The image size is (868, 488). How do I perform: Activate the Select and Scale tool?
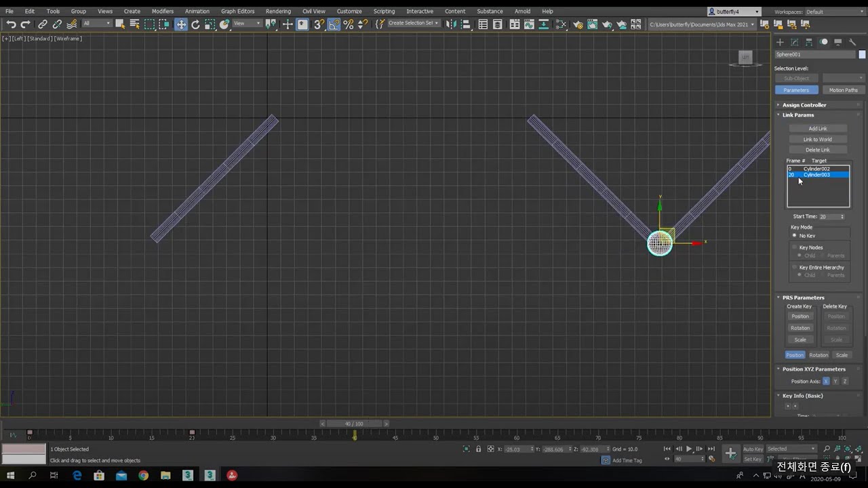(x=210, y=24)
